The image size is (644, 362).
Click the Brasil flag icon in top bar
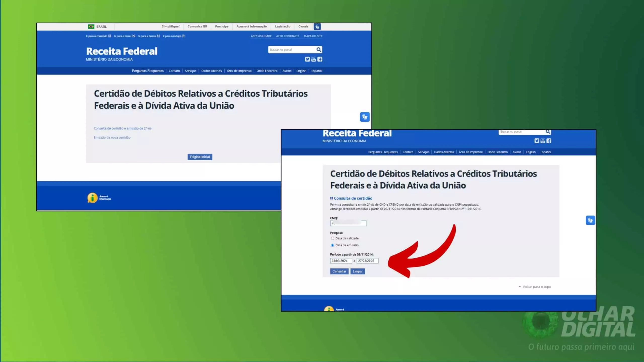pyautogui.click(x=91, y=26)
